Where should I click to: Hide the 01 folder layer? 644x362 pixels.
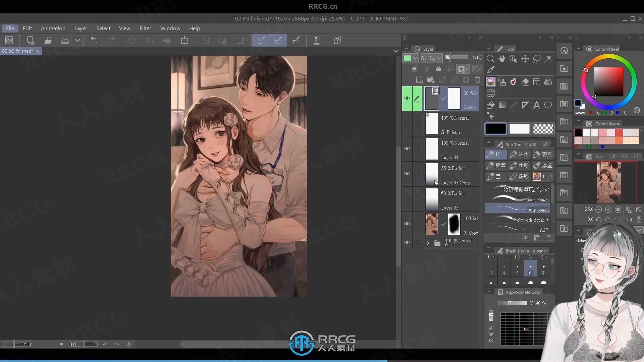click(x=407, y=243)
